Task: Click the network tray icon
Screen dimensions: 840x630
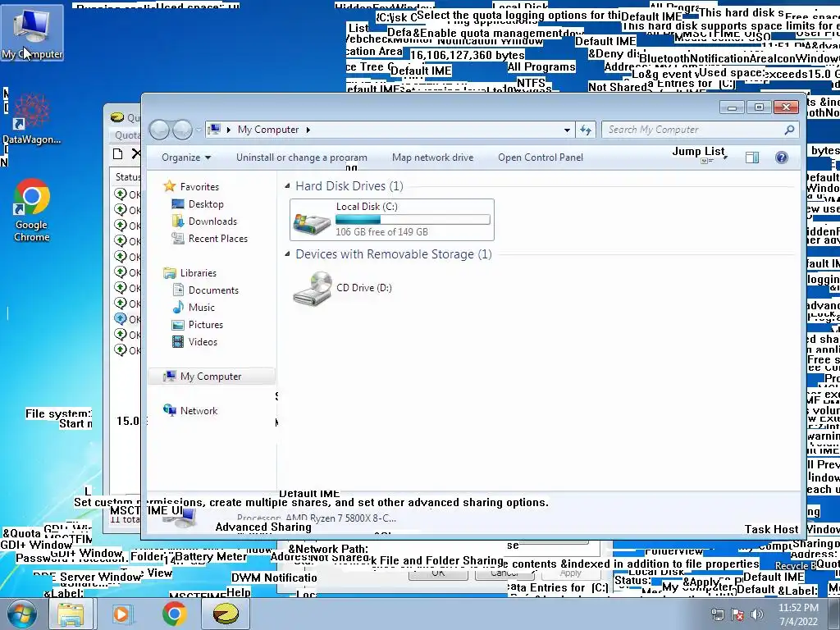Action: pyautogui.click(x=717, y=614)
